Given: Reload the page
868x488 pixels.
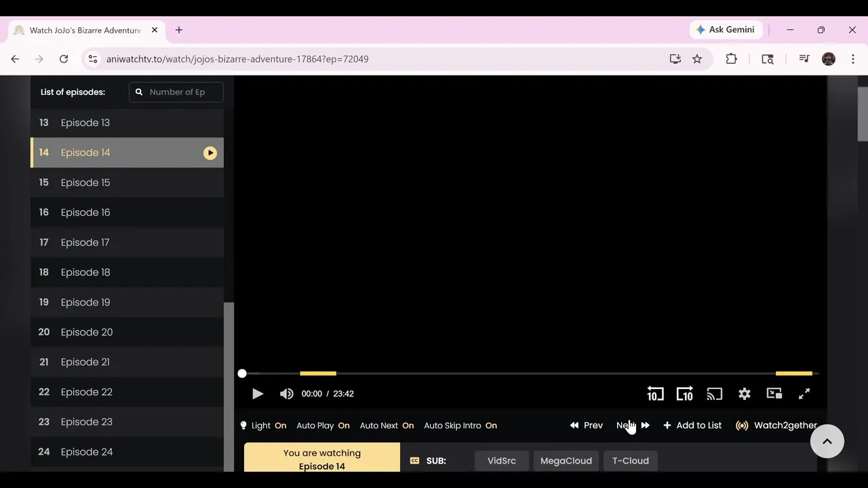Looking at the screenshot, I should click(x=64, y=59).
